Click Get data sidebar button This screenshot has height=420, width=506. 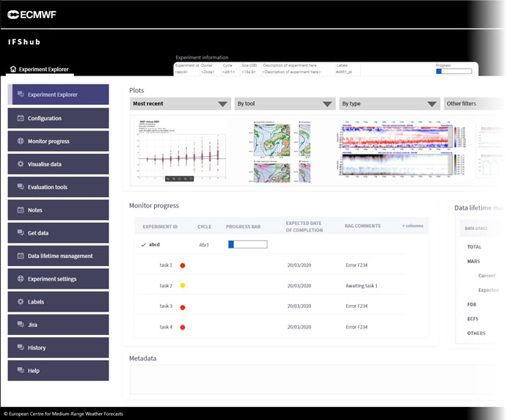click(x=59, y=232)
